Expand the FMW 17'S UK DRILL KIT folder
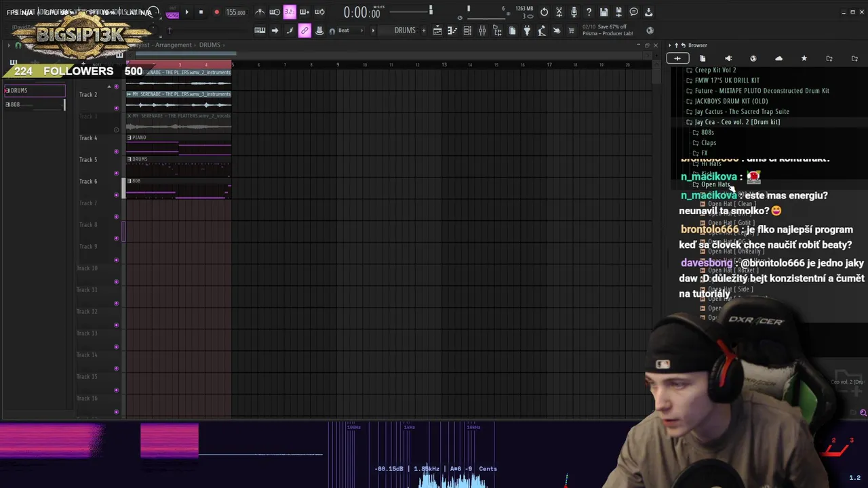Image resolution: width=868 pixels, height=488 pixels. click(x=722, y=80)
